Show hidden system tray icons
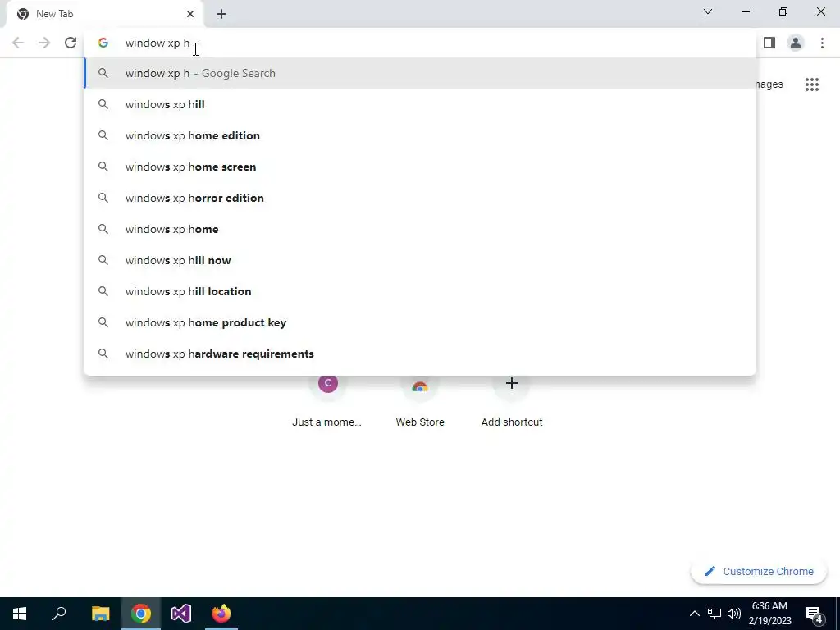The image size is (840, 630). (694, 614)
